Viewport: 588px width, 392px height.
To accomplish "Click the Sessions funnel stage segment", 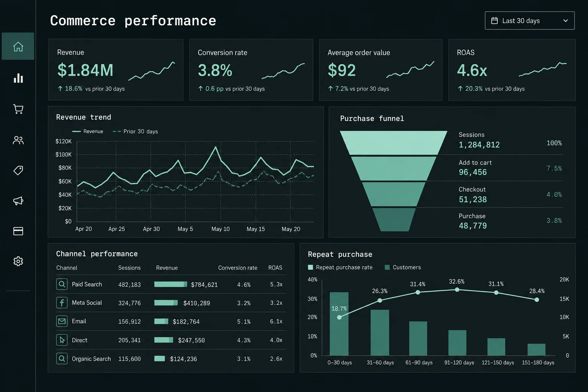I will 394,143.
